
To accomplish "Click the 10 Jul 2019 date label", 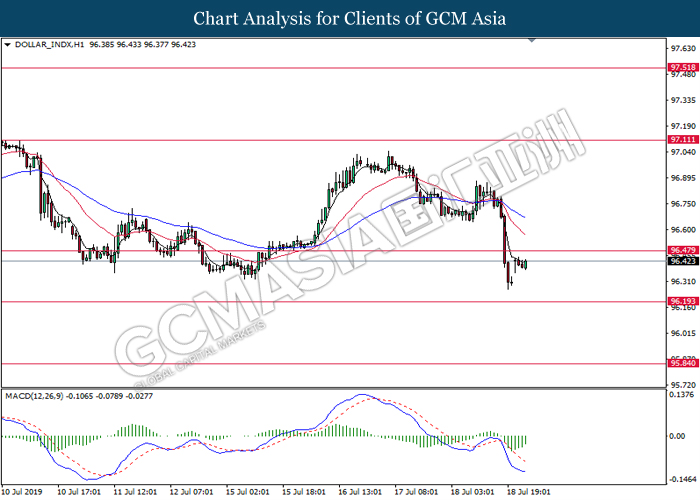I will 22,492.
